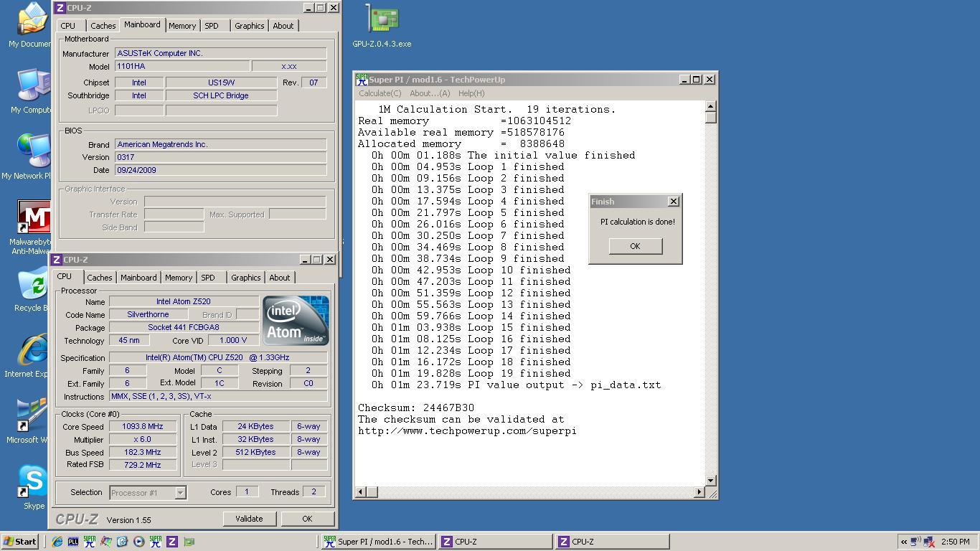Click the Intel Atom inside logo
Viewport: 980px width, 551px height.
click(296, 320)
